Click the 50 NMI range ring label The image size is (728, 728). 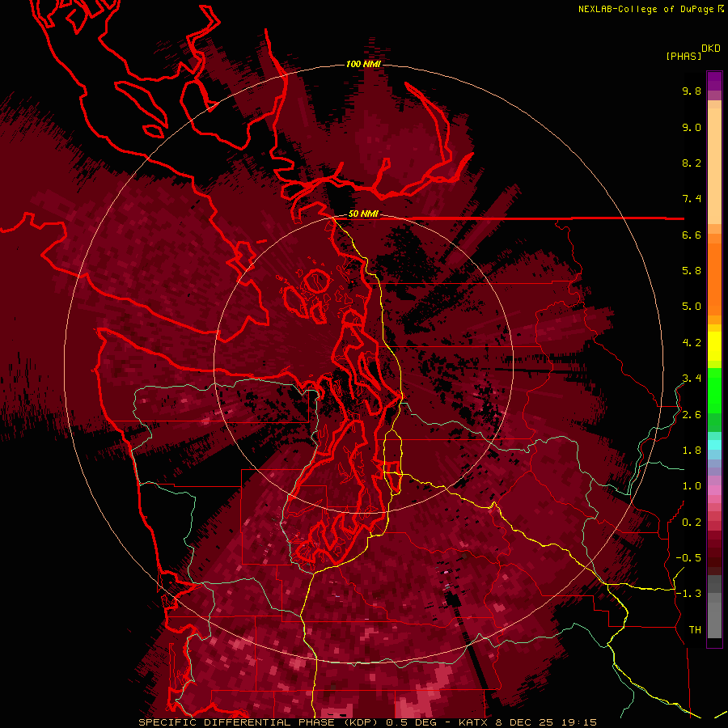point(363,214)
